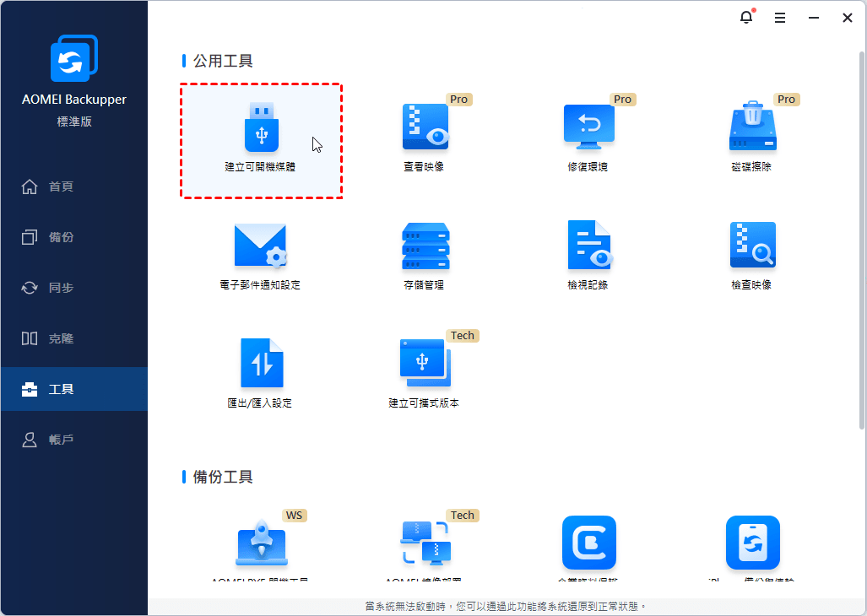Launch the rocket PXE boot tool icon
Screen dimensions: 867x616
pyautogui.click(x=262, y=543)
